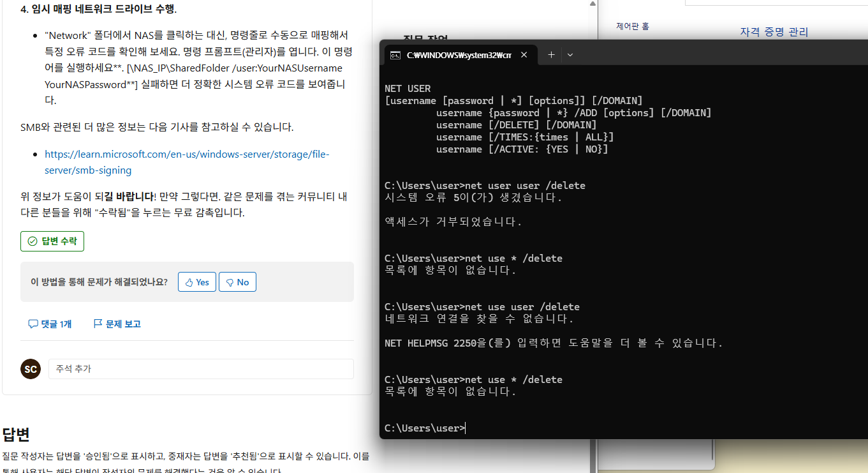Click the 'username [/ACTIVE: {YES | NO}]' line
868x473 pixels.
coord(522,149)
